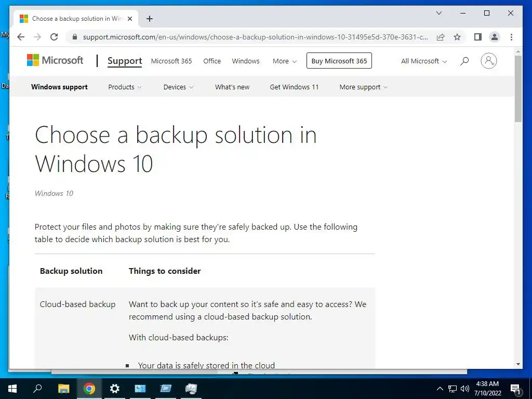This screenshot has width=532, height=399.
Task: Click the network tray icon
Action: point(453,389)
